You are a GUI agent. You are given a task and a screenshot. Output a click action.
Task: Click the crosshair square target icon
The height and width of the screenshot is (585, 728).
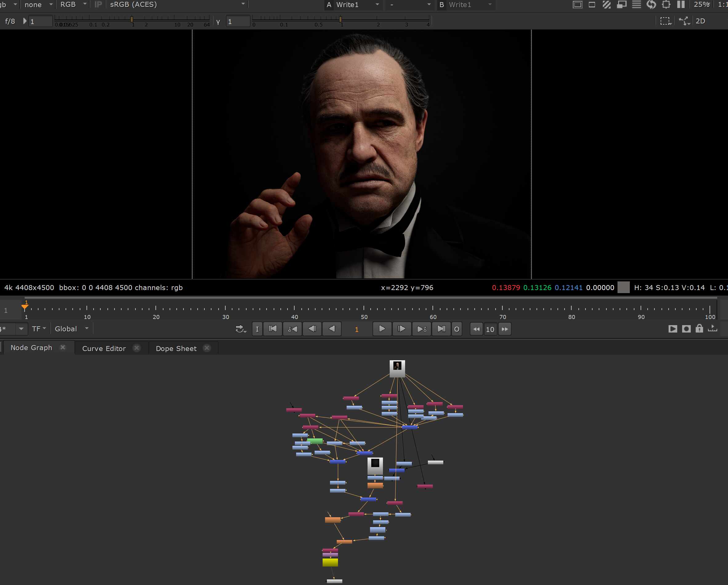coord(666,5)
